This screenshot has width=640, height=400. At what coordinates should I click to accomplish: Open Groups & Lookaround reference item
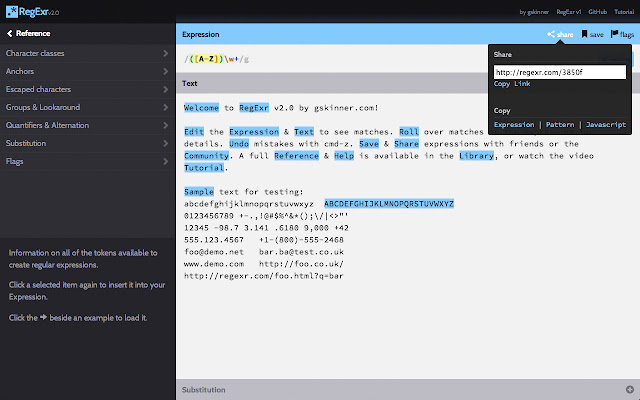click(87, 107)
